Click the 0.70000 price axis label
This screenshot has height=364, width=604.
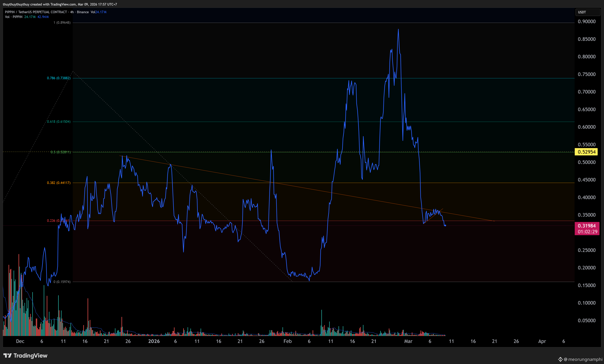(587, 92)
